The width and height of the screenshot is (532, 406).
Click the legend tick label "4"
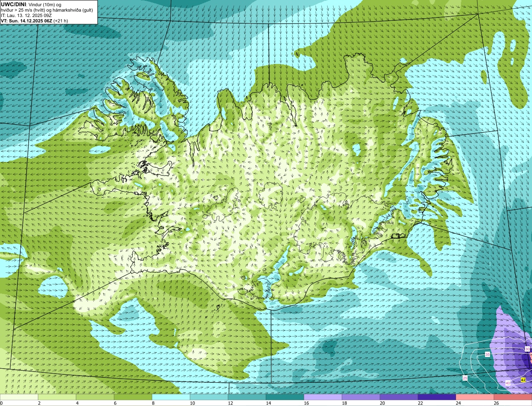point(77,403)
